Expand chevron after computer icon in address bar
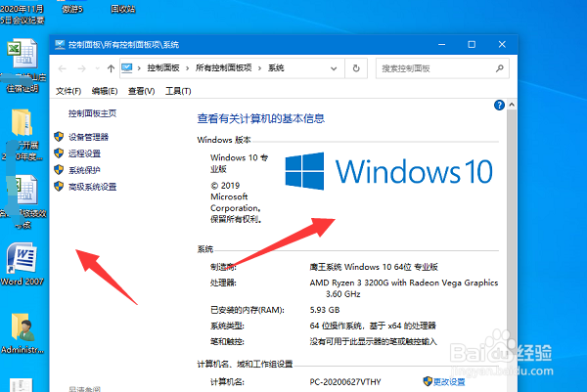The image size is (587, 392). tap(139, 68)
